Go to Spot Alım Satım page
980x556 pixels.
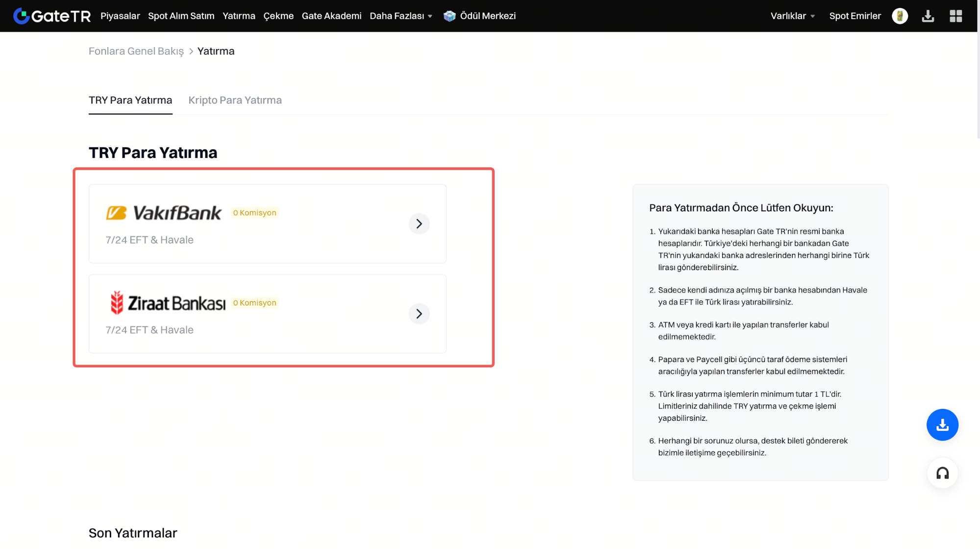coord(181,16)
